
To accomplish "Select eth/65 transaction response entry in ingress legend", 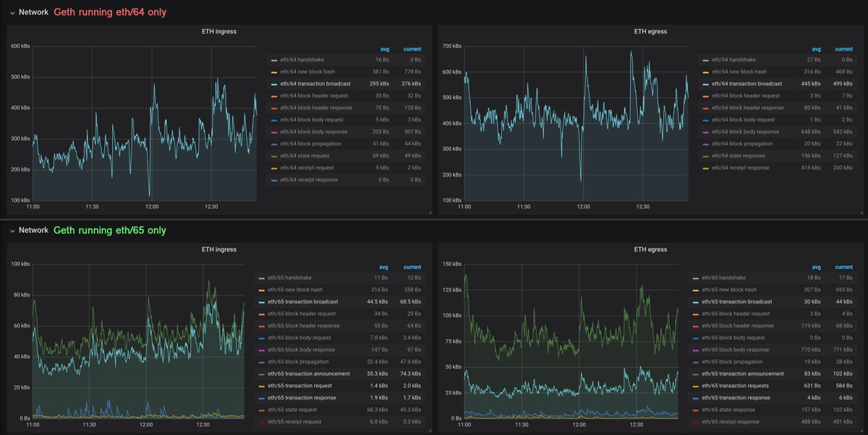I will pos(302,398).
